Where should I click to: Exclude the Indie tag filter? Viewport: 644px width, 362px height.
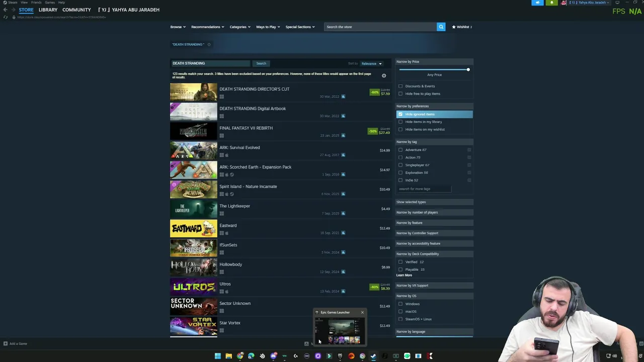[x=469, y=180]
